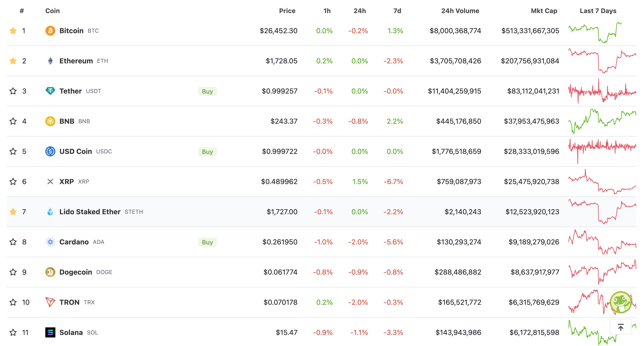644x346 pixels.
Task: Click Tether volume $11,404,259,915
Action: [x=454, y=91]
